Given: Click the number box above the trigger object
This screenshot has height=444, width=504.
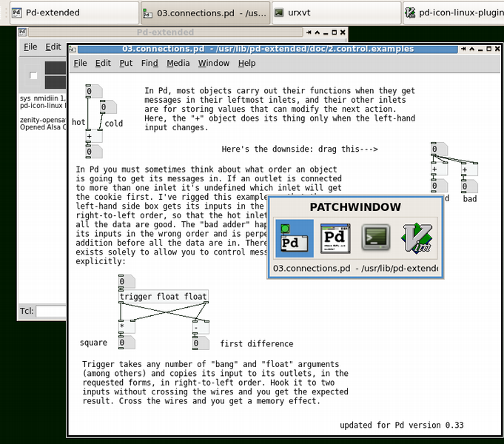Looking at the screenshot, I should pyautogui.click(x=127, y=282).
